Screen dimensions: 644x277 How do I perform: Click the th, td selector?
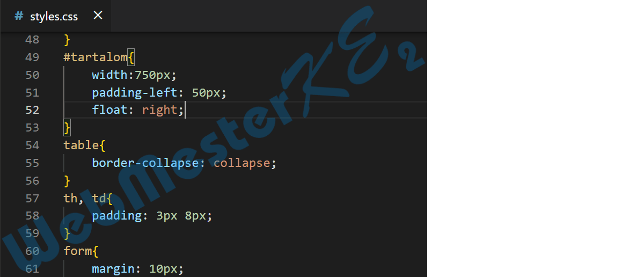[85, 198]
